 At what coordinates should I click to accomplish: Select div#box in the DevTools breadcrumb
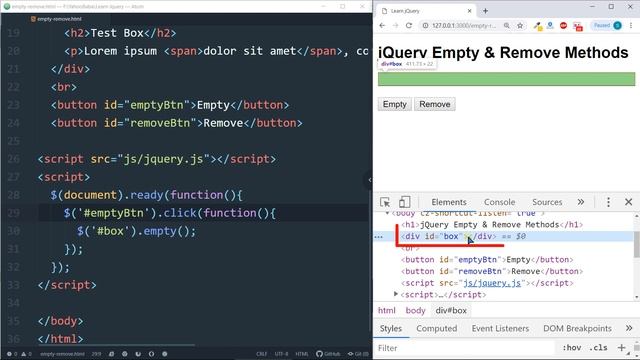[x=451, y=311]
